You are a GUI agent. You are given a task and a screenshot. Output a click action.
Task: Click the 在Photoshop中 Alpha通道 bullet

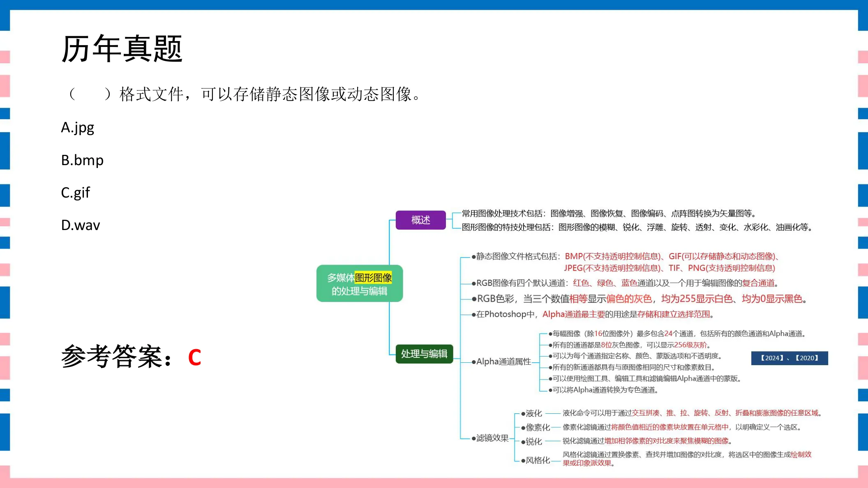[x=593, y=314]
